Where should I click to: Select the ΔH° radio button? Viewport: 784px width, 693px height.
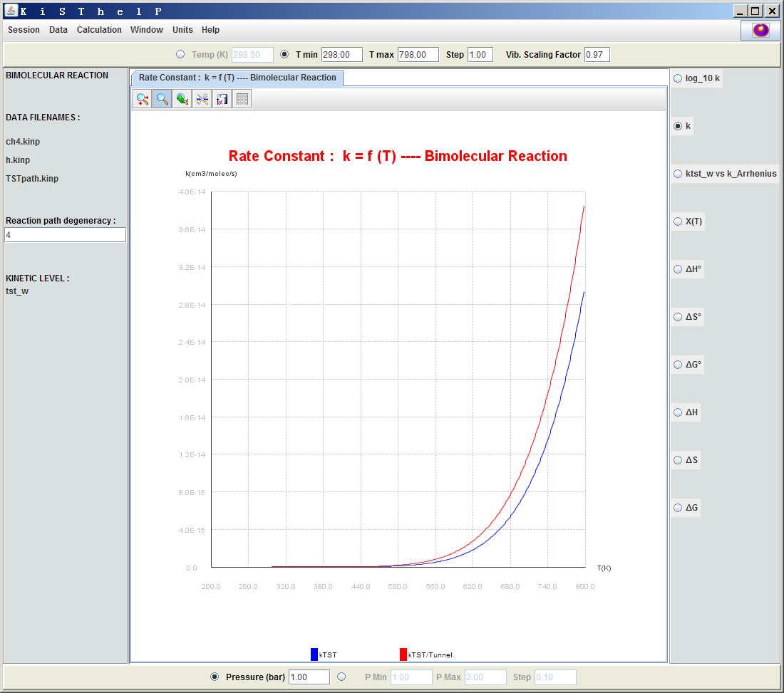(678, 269)
